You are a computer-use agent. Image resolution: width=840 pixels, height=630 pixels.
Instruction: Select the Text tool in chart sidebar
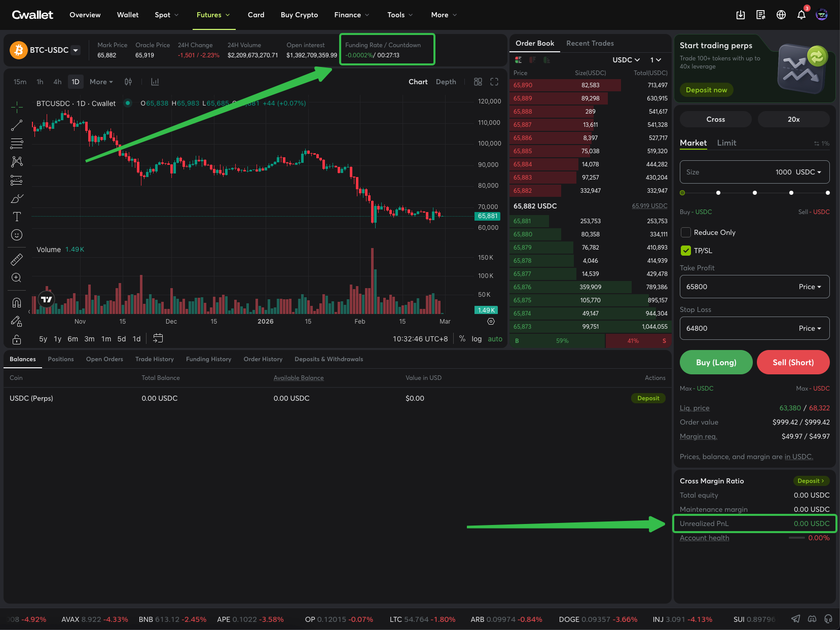pos(17,217)
